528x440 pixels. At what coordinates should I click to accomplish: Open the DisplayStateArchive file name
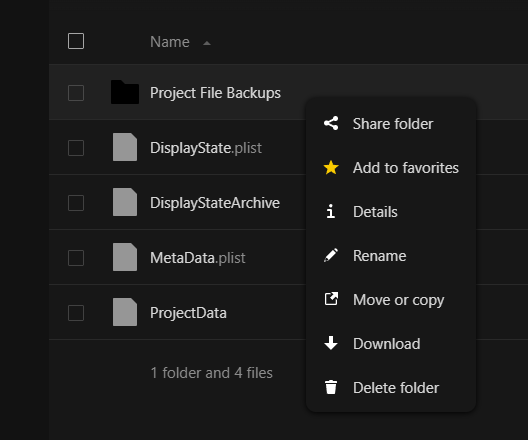coord(215,203)
